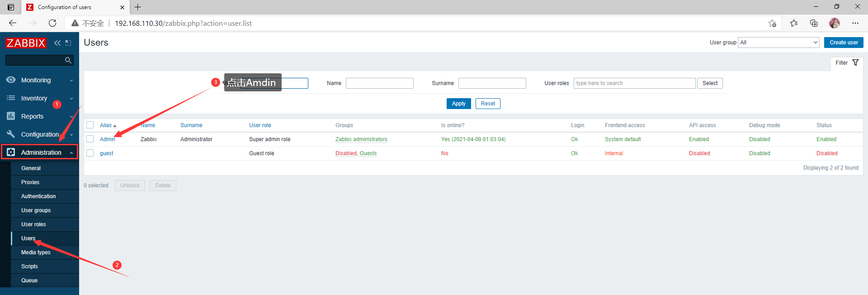
Task: Click the Zabbix logo
Action: [x=26, y=43]
